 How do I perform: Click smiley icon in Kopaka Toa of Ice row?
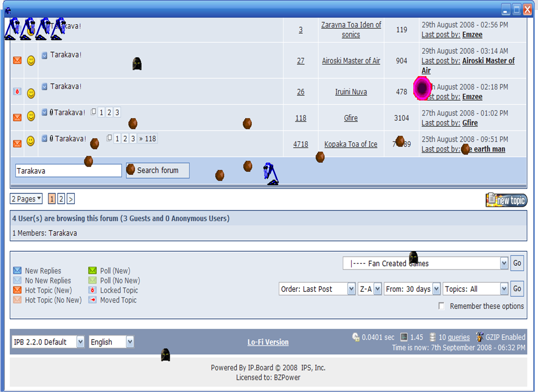click(30, 141)
